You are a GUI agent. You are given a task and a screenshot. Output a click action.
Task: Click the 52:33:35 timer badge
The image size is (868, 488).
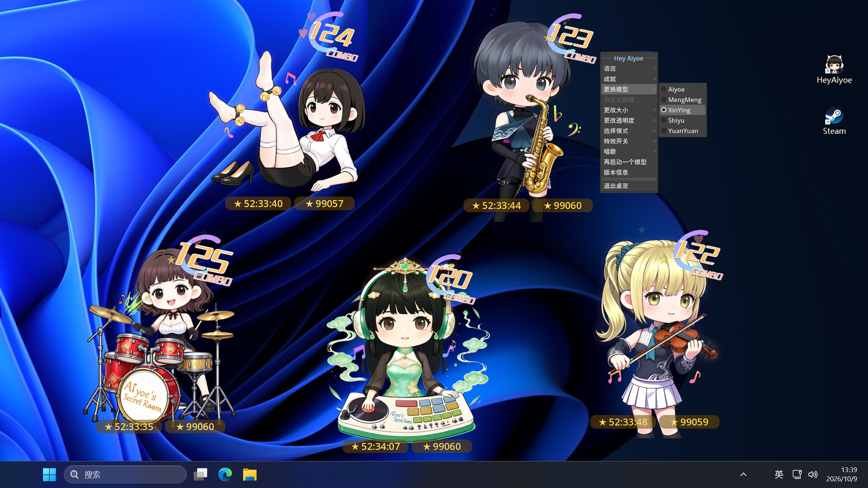pyautogui.click(x=129, y=427)
